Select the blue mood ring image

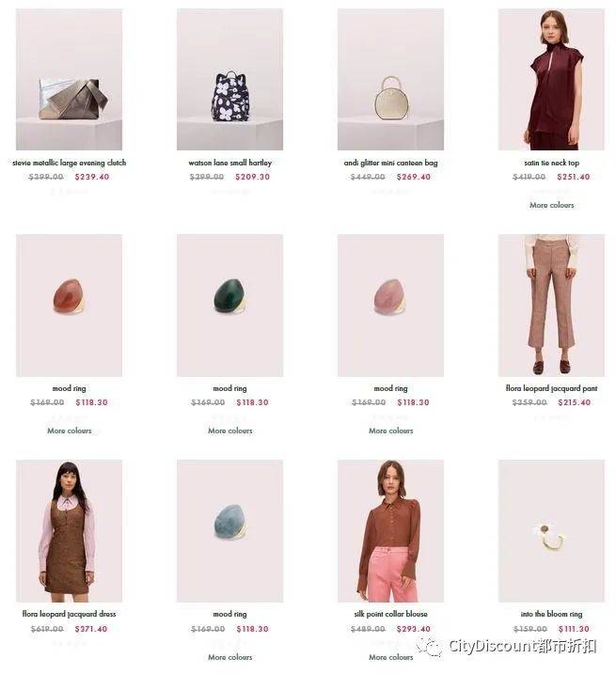click(229, 531)
